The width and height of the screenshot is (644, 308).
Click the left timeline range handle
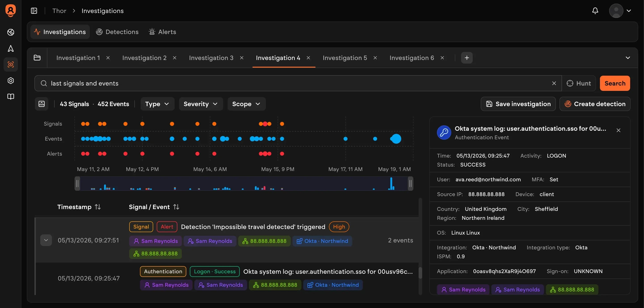pyautogui.click(x=77, y=184)
